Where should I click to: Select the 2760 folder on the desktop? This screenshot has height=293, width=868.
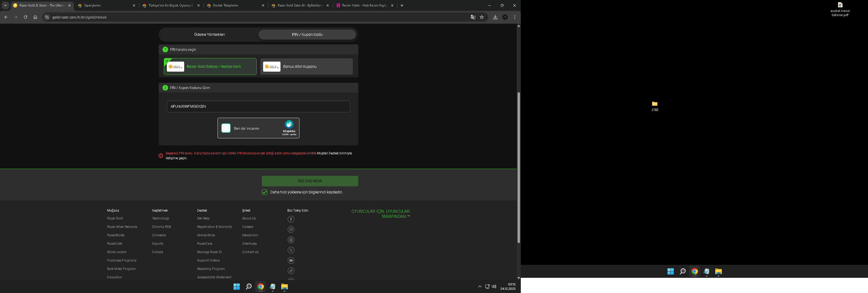pos(655,106)
